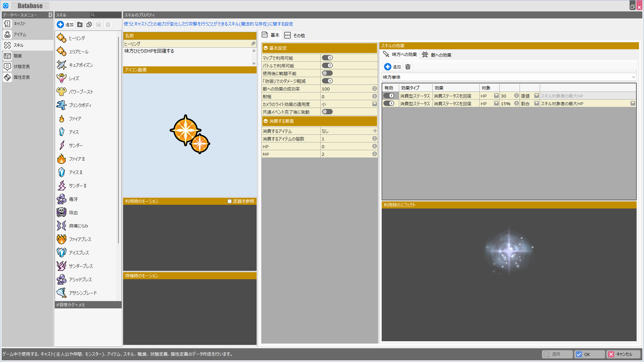This screenshot has height=362, width=644.
Task: Click the OK button
Action: click(x=589, y=354)
